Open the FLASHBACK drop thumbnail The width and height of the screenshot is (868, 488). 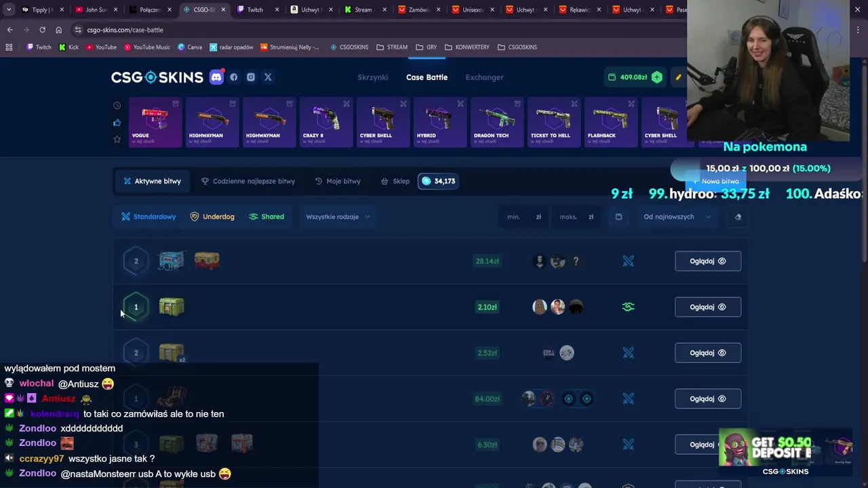(611, 123)
